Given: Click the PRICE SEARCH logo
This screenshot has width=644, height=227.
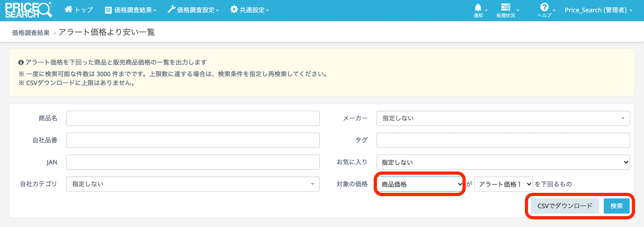Looking at the screenshot, I should tap(28, 10).
